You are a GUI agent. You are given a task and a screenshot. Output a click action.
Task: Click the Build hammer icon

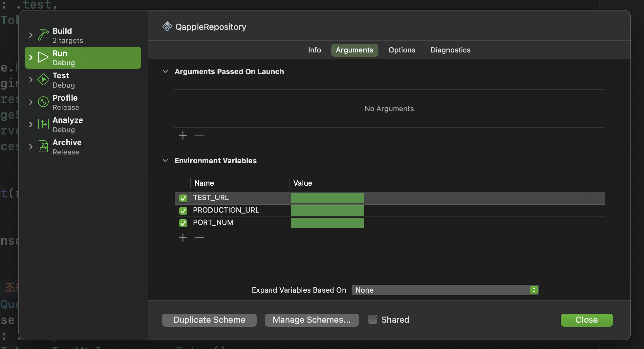[x=43, y=35]
